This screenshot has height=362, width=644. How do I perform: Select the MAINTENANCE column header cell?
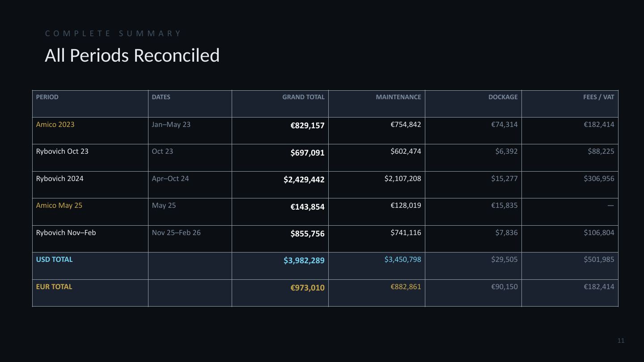[x=377, y=104]
